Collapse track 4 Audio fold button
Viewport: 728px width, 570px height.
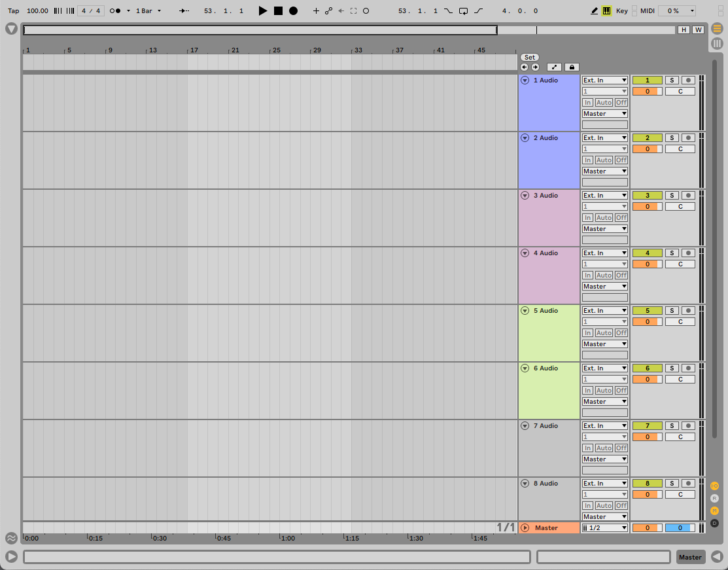pyautogui.click(x=525, y=253)
